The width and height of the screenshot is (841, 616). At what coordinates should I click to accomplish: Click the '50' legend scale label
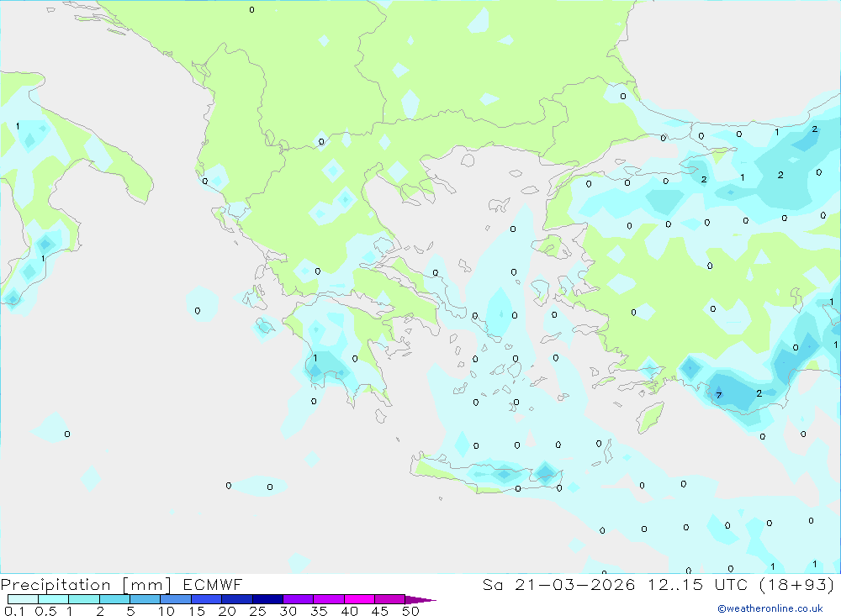pos(411,611)
